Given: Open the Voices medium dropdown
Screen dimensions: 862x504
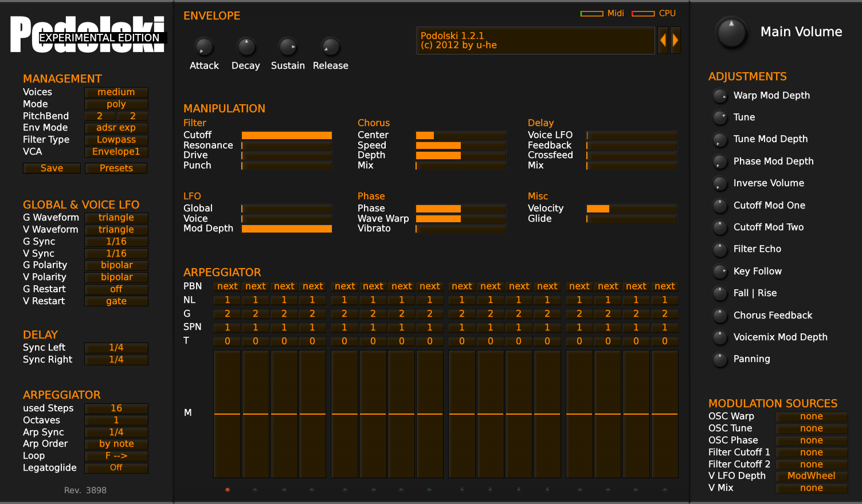Looking at the screenshot, I should (116, 92).
